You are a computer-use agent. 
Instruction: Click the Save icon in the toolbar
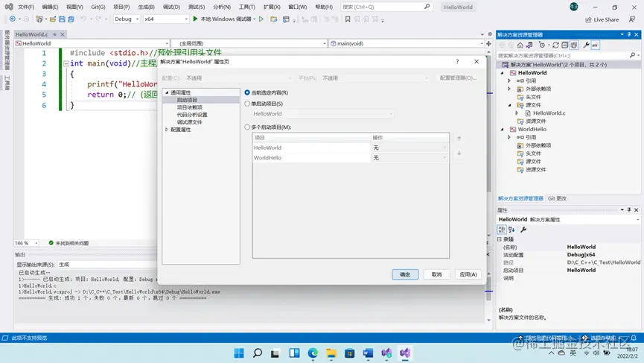coord(62,19)
